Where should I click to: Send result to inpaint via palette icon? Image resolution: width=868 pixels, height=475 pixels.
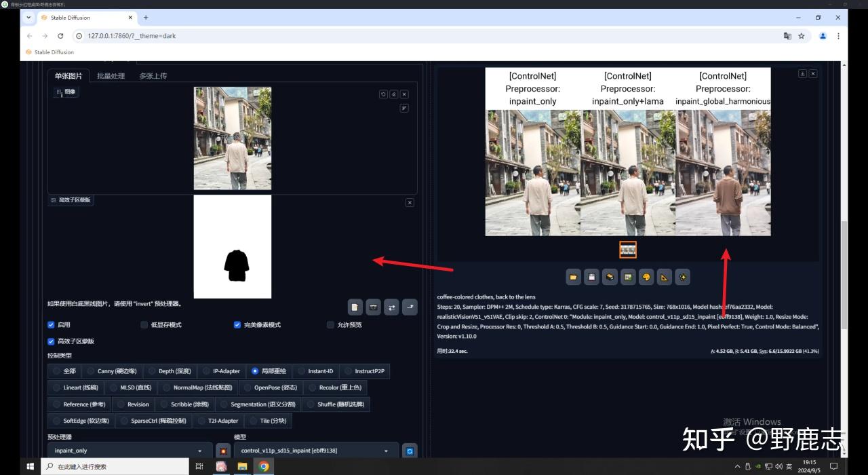pyautogui.click(x=646, y=277)
